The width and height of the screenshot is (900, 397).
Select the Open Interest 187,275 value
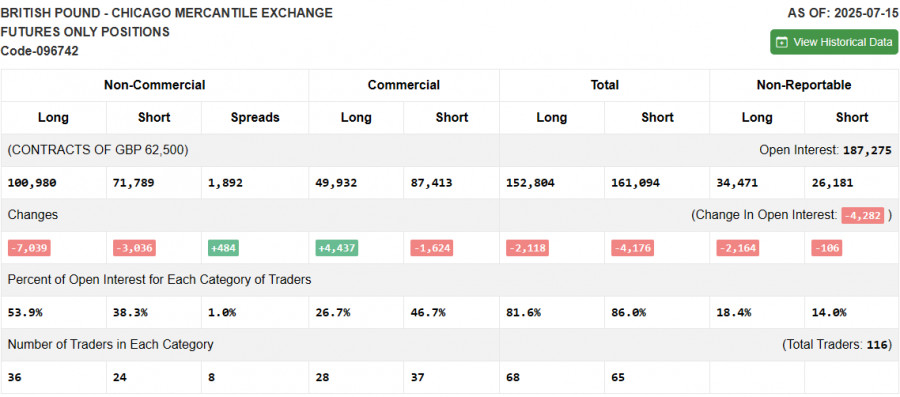pyautogui.click(x=867, y=150)
